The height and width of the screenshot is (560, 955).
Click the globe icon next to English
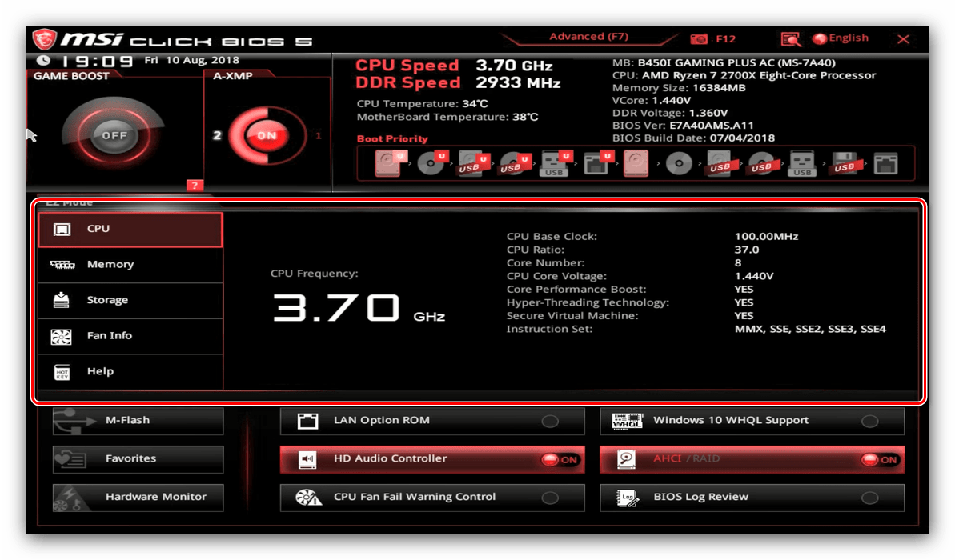(x=819, y=38)
